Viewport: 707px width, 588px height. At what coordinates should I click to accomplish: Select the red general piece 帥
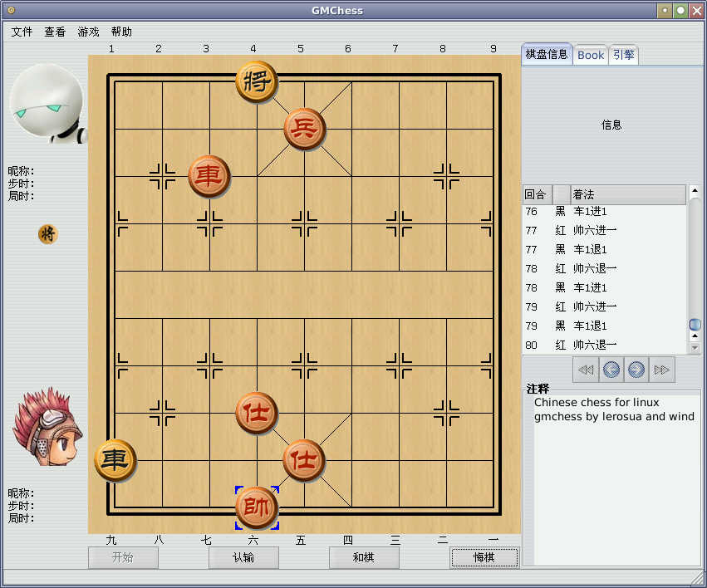(x=257, y=507)
